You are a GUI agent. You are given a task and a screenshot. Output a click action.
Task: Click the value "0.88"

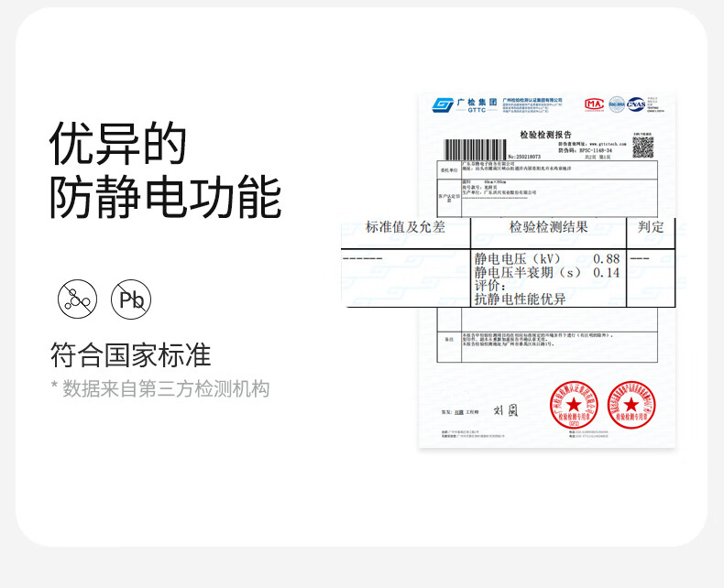click(607, 259)
